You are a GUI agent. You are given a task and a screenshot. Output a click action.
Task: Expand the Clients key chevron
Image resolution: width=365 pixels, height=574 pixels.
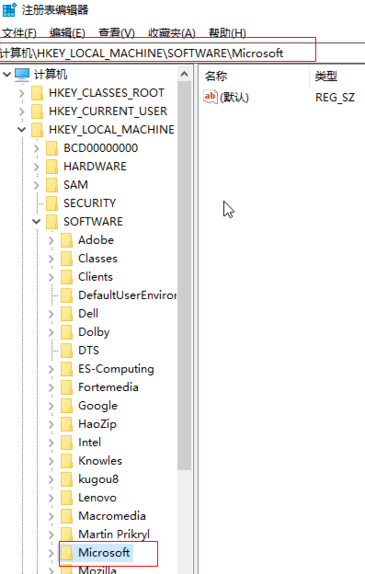tap(51, 277)
